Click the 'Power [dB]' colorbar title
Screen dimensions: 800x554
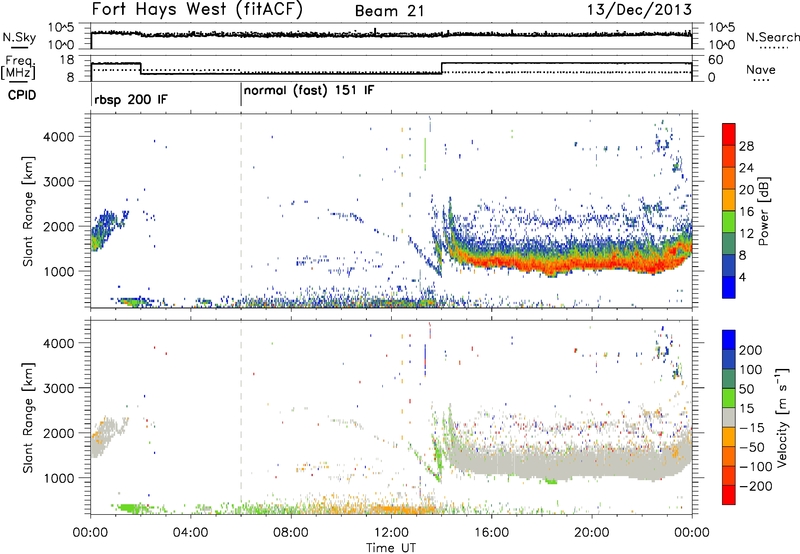763,211
